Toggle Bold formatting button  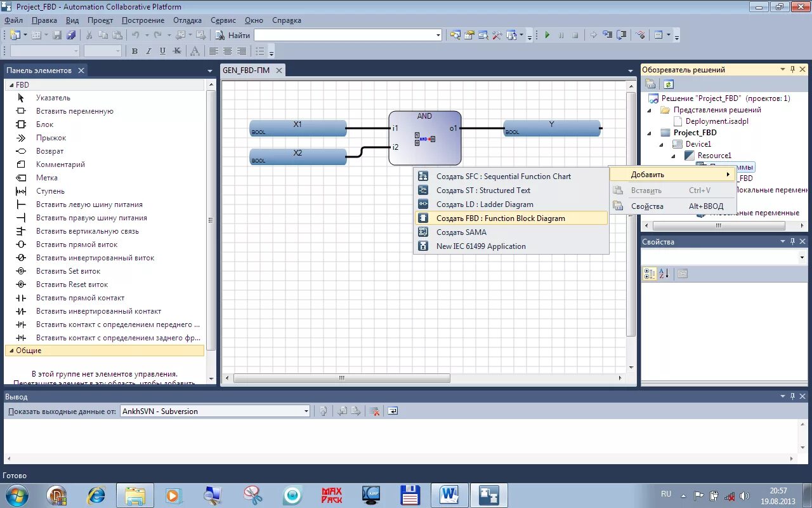134,51
